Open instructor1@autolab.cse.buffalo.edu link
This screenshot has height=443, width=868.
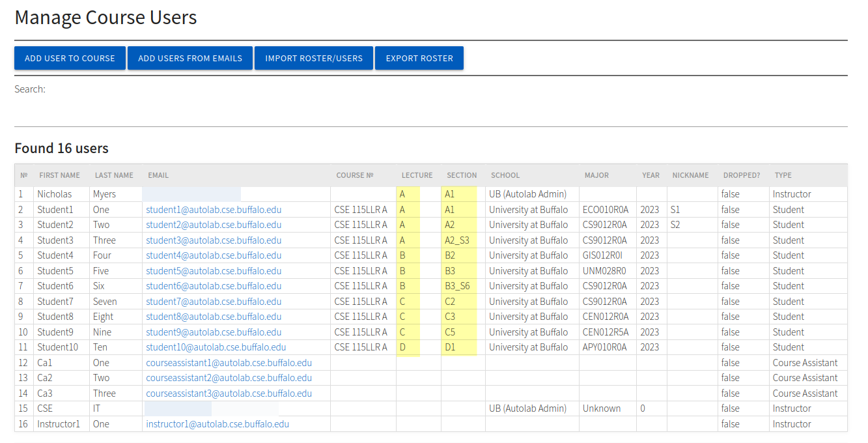pos(217,424)
